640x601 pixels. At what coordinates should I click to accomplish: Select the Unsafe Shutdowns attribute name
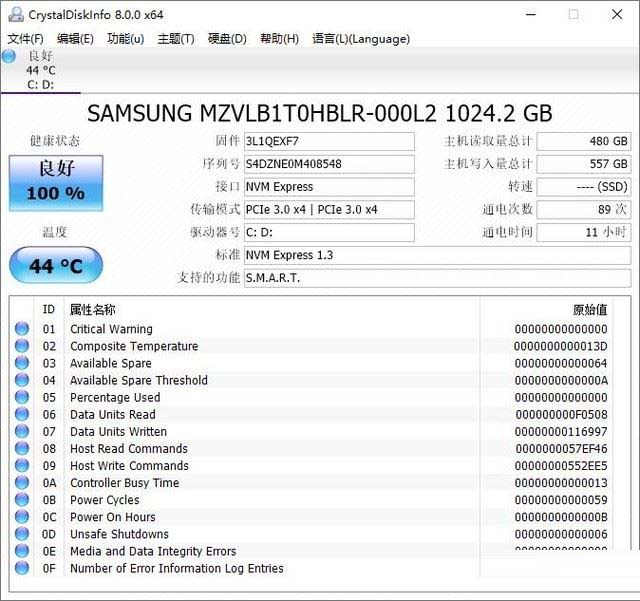(119, 534)
